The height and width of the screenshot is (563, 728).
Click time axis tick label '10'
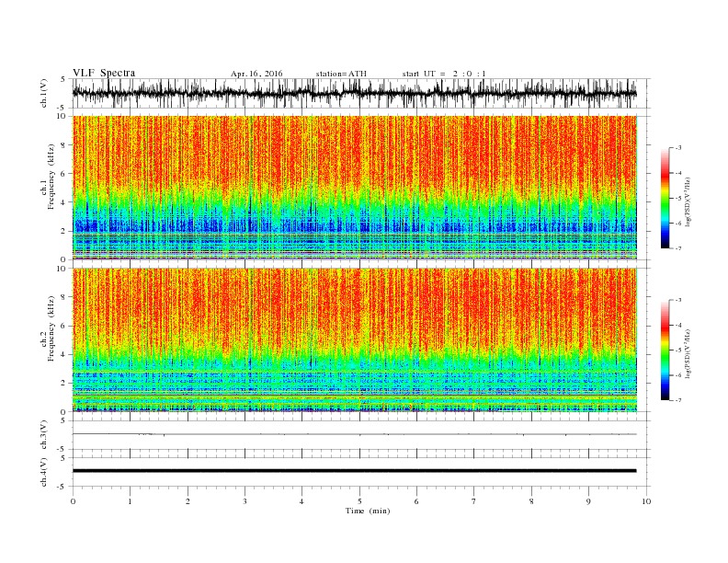pyautogui.click(x=646, y=501)
